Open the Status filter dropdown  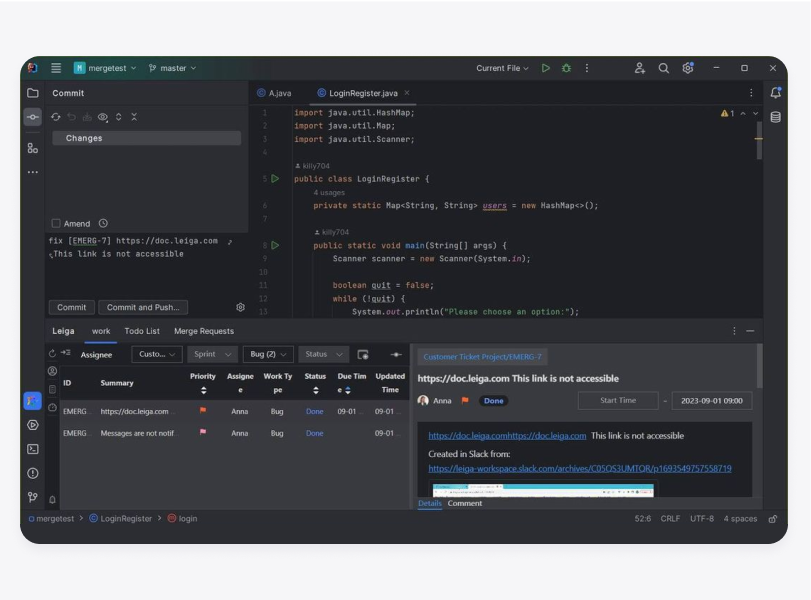323,354
